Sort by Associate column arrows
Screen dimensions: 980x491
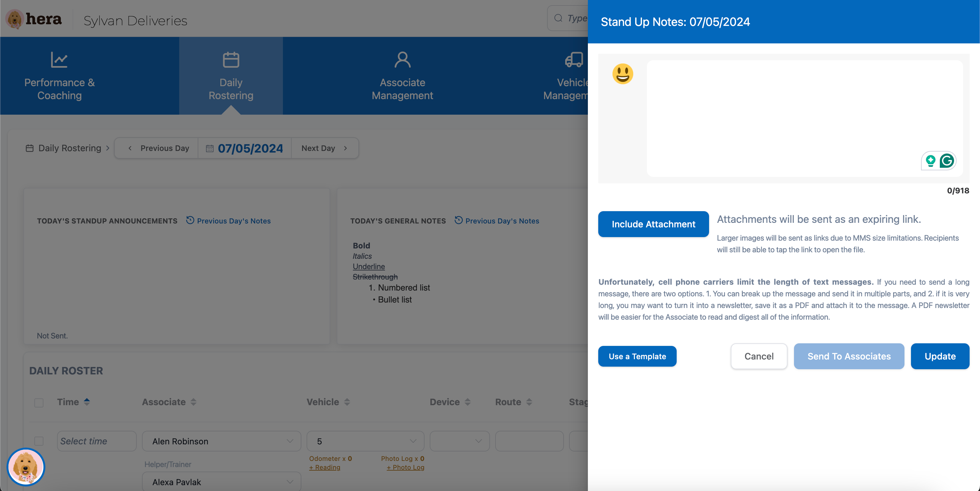tap(193, 402)
